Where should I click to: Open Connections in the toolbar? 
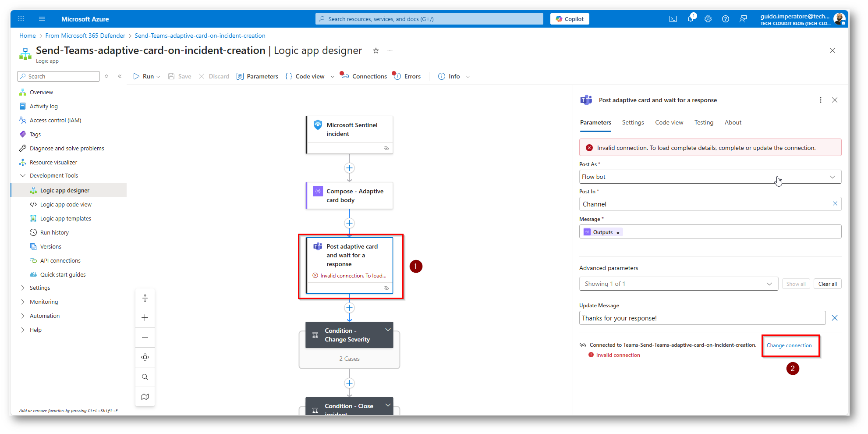coord(364,76)
